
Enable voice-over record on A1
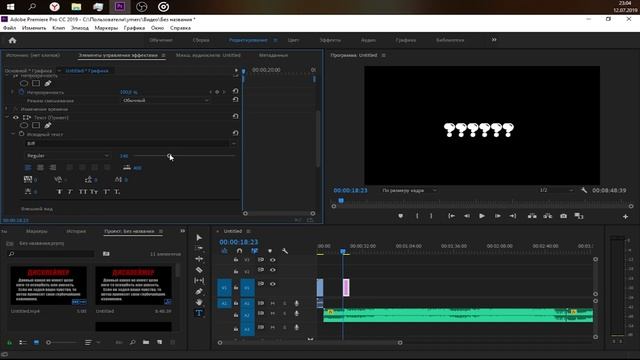click(296, 303)
